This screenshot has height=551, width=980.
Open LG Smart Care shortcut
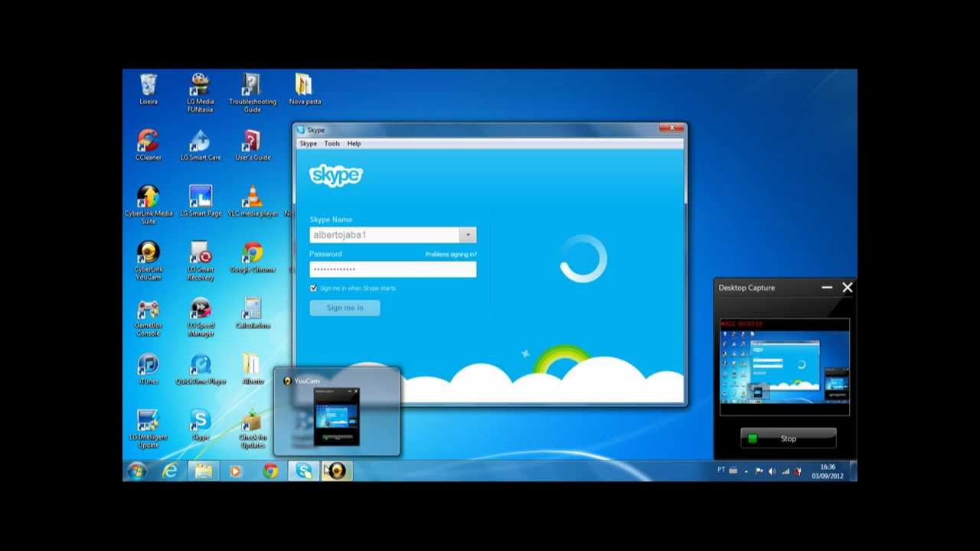(201, 145)
